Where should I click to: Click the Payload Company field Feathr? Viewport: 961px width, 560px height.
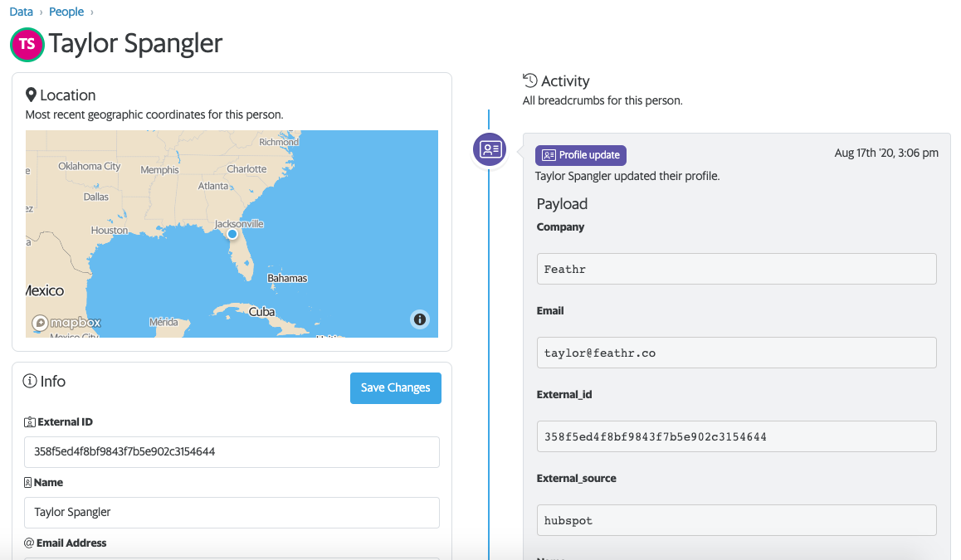(x=736, y=269)
